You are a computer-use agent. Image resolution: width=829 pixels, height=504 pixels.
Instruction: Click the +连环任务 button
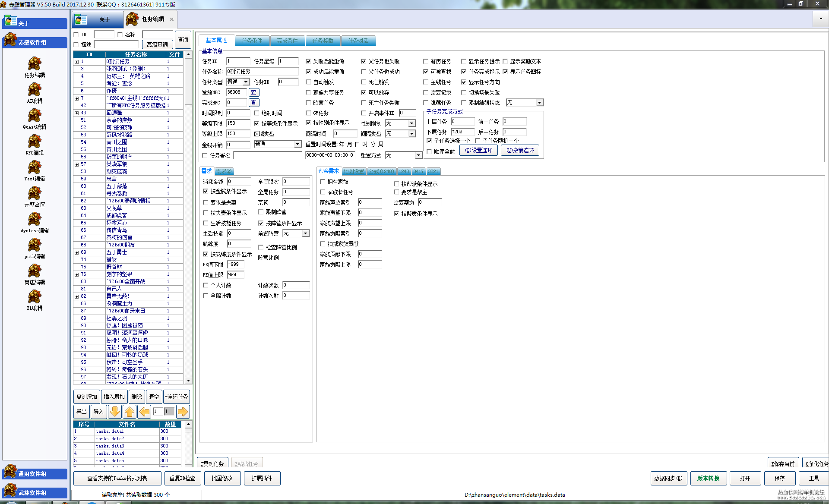(x=176, y=397)
